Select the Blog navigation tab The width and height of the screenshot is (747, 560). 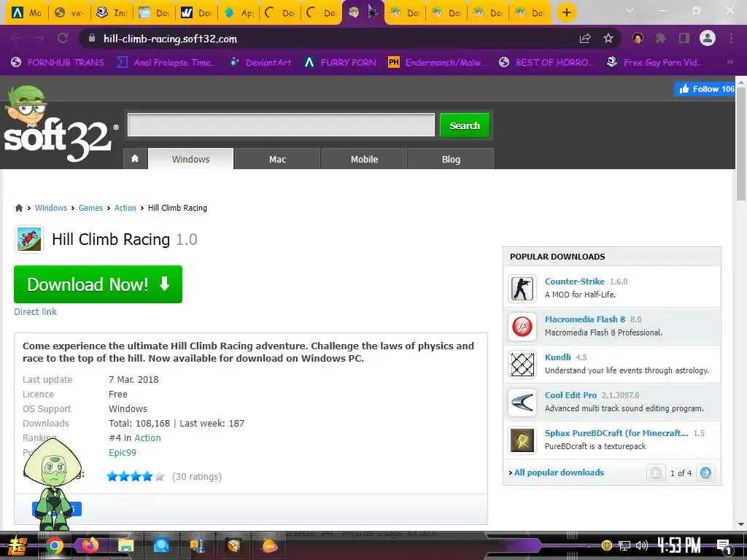pyautogui.click(x=451, y=159)
